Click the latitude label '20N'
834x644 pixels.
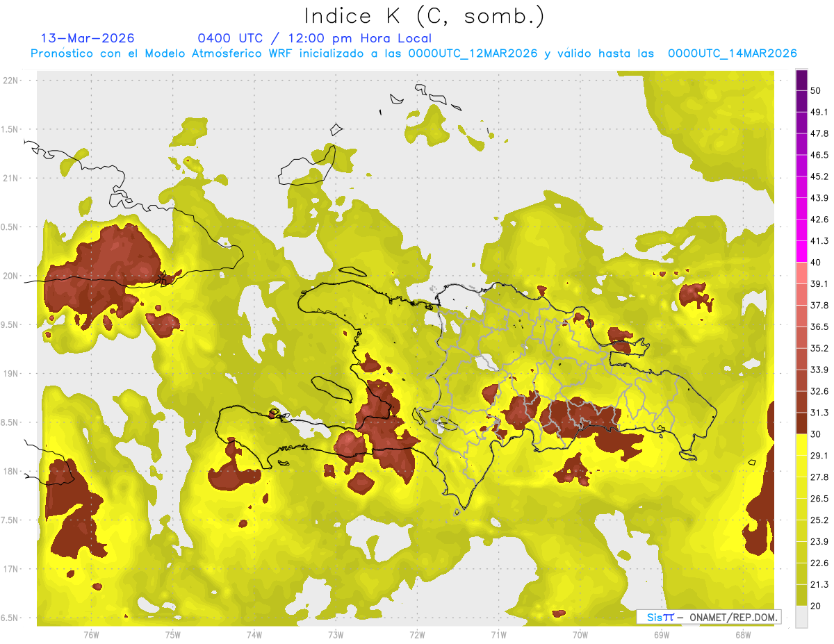[x=10, y=276]
